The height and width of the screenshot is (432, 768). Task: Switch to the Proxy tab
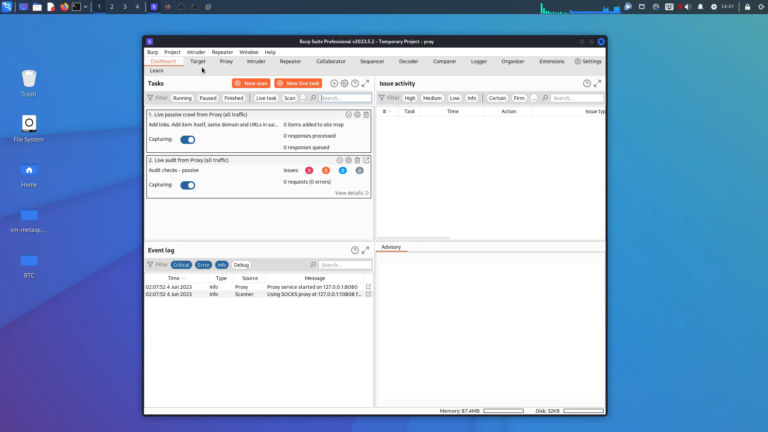click(x=226, y=61)
